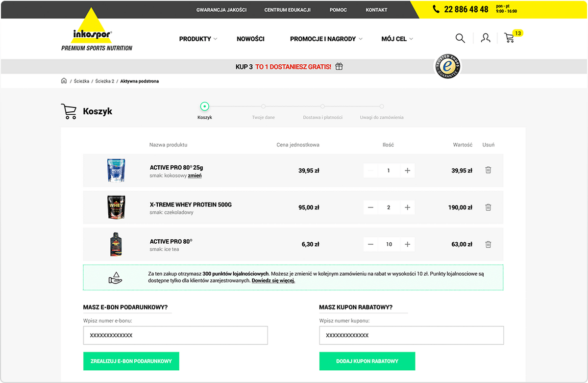Click the gift icon in promo banner
Screen dimensions: 588x383
[x=339, y=67]
